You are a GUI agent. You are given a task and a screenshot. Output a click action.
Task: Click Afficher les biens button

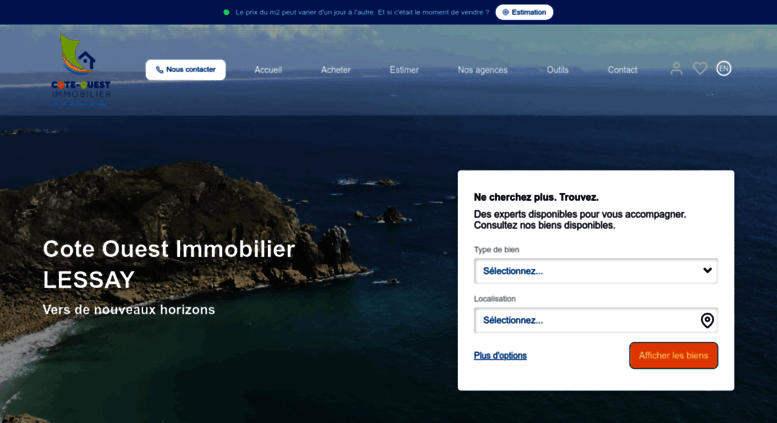(673, 356)
